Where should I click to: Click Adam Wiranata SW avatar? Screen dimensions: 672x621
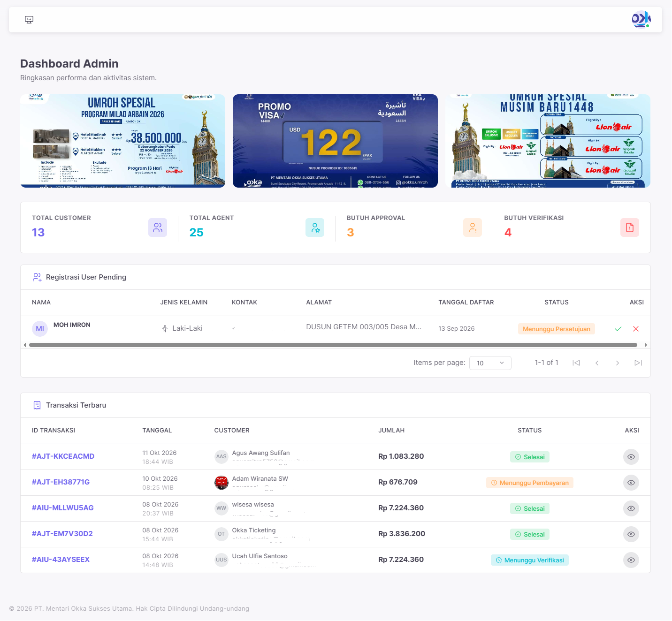click(x=221, y=482)
